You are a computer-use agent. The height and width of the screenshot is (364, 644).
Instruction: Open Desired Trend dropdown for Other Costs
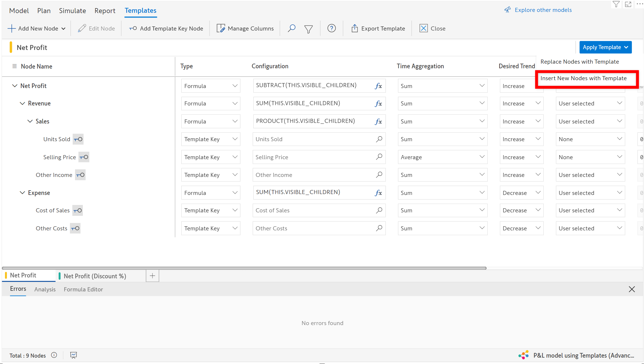521,228
